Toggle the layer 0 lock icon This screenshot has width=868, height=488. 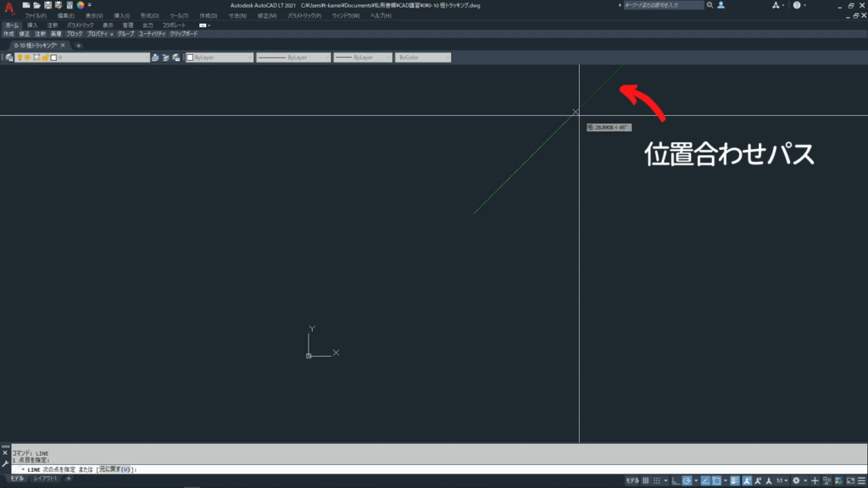coord(45,58)
